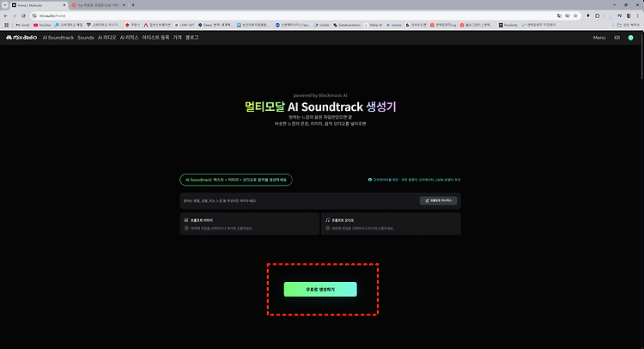Click the prompt image upload box
This screenshot has width=644, height=349.
point(250,223)
